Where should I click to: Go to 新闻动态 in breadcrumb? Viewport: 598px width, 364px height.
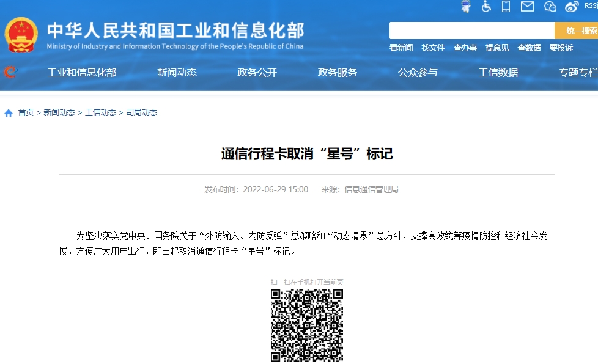(59, 113)
